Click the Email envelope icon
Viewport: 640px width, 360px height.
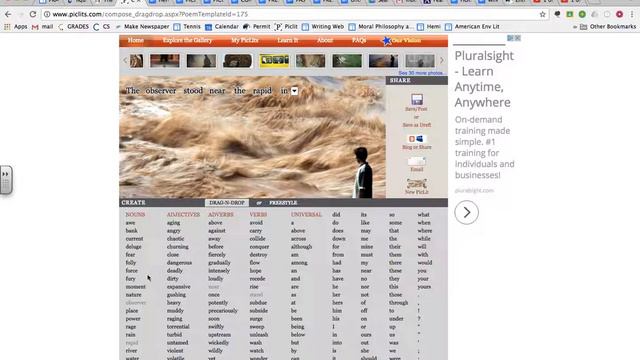(416, 162)
